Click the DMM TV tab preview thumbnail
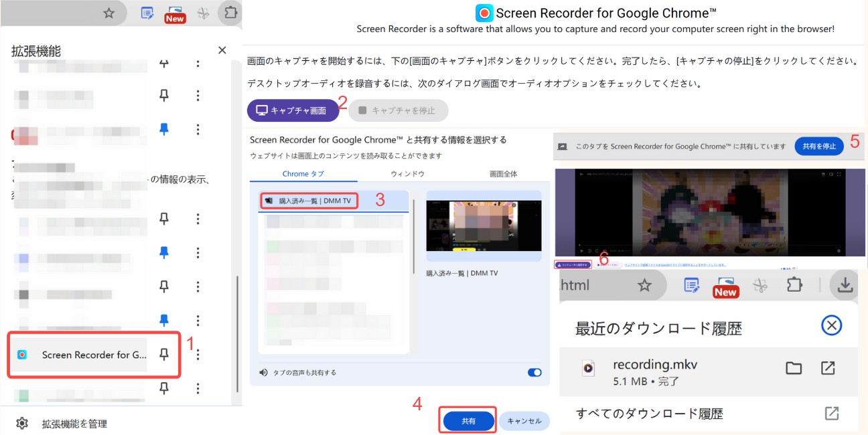 point(484,226)
